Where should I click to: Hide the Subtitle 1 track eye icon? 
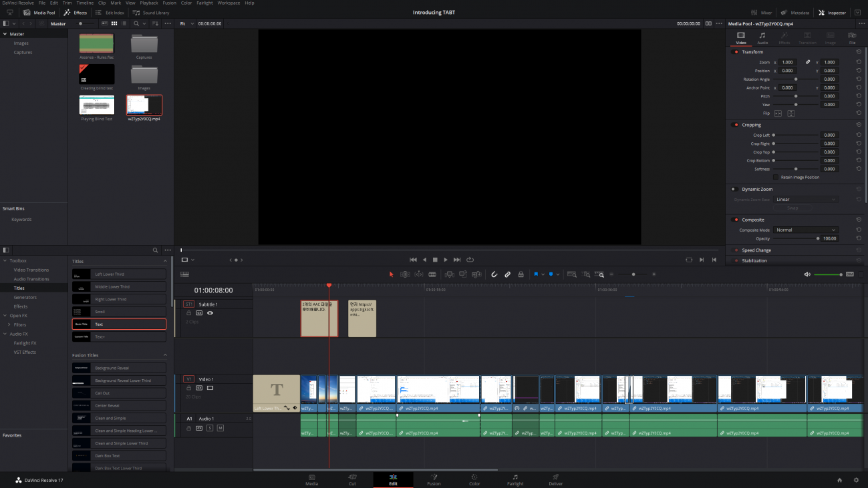[210, 312]
